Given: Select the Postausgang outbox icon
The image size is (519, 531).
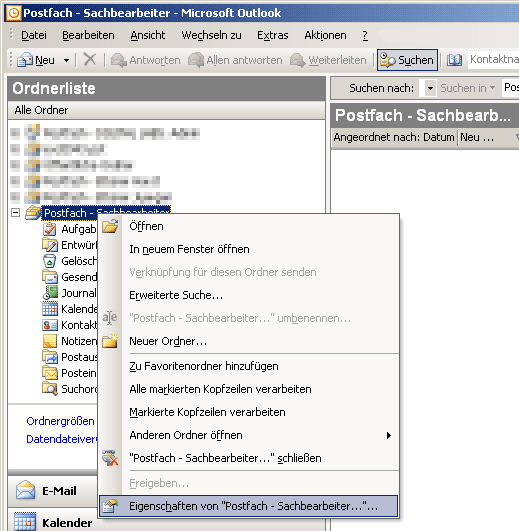Looking at the screenshot, I should (50, 357).
